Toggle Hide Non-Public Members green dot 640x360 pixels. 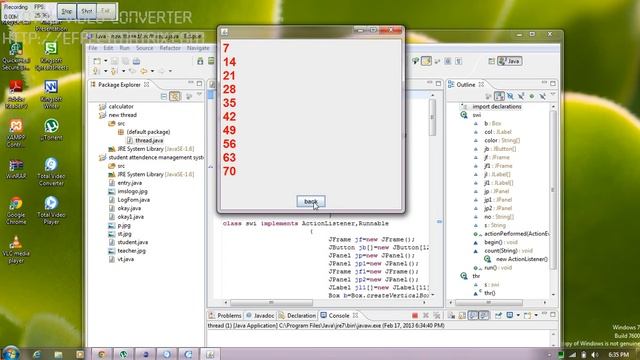tap(531, 96)
